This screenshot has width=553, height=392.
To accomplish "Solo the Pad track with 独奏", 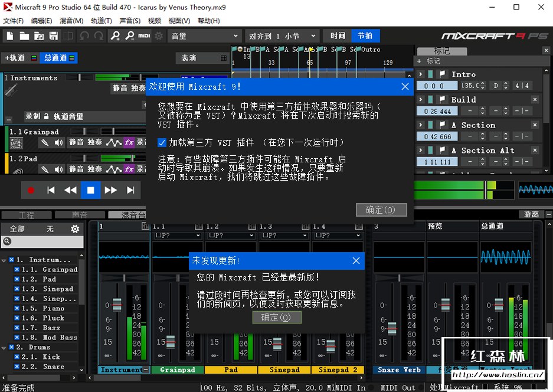I will tap(94, 169).
